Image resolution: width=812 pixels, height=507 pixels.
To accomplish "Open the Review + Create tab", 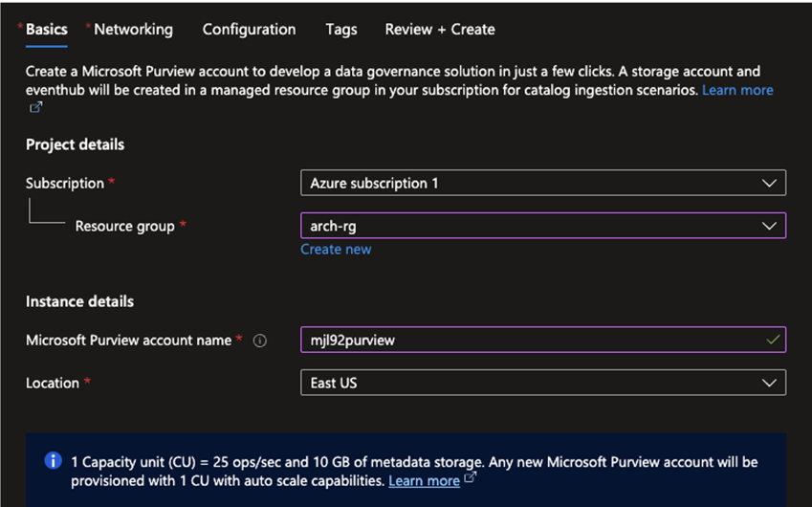I will pyautogui.click(x=440, y=30).
